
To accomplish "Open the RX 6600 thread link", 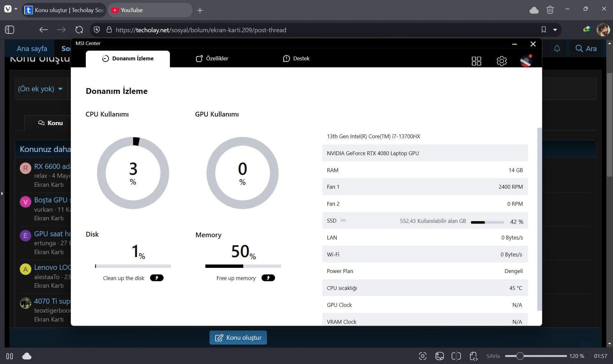I will 52,166.
